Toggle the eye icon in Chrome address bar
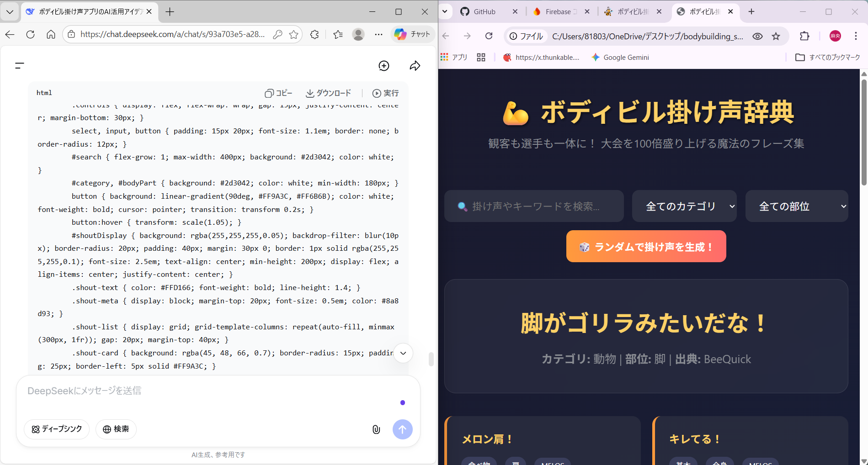Image resolution: width=868 pixels, height=465 pixels. click(x=757, y=36)
